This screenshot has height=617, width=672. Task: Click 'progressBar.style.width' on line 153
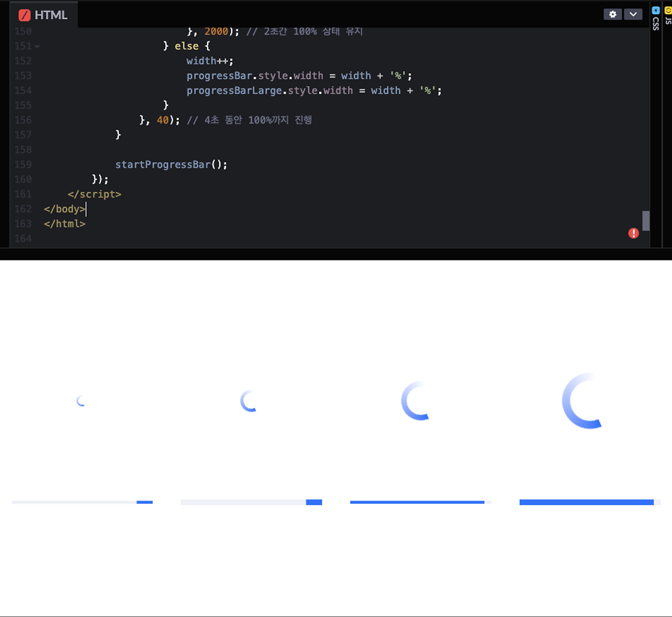point(255,76)
